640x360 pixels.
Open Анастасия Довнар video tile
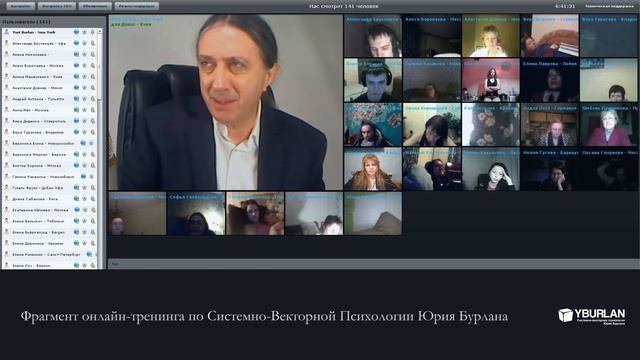(491, 36)
